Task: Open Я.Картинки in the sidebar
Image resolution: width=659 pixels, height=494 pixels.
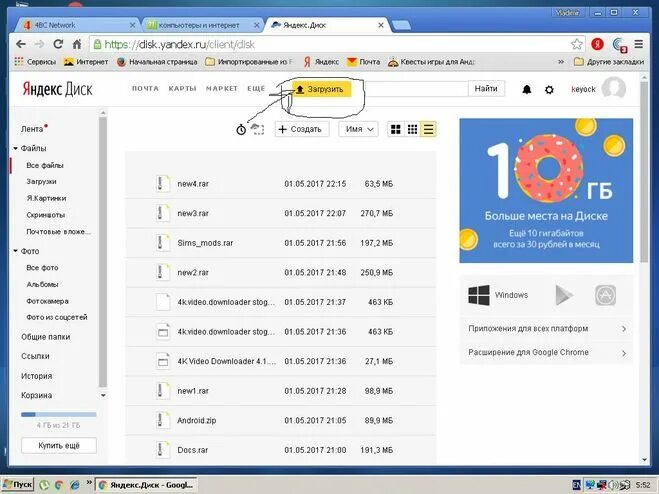Action: pos(46,198)
